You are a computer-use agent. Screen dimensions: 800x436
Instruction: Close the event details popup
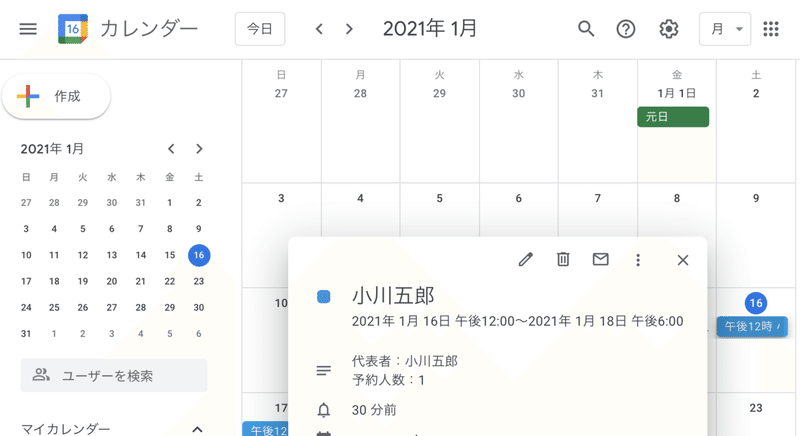tap(683, 260)
